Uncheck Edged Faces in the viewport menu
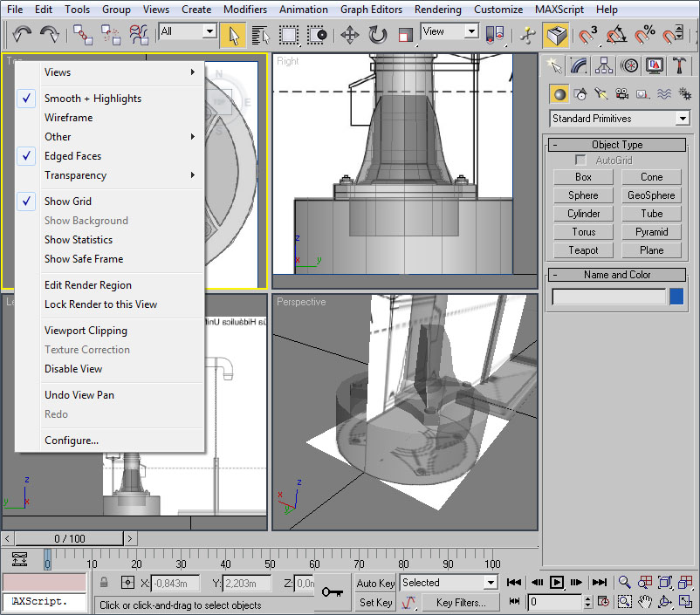This screenshot has height=615, width=700. pyautogui.click(x=72, y=156)
